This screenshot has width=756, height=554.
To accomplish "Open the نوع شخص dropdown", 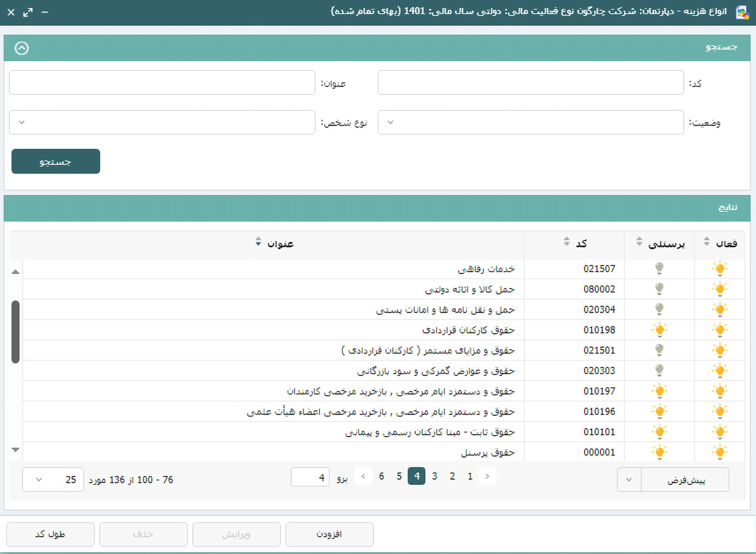I will coord(162,122).
